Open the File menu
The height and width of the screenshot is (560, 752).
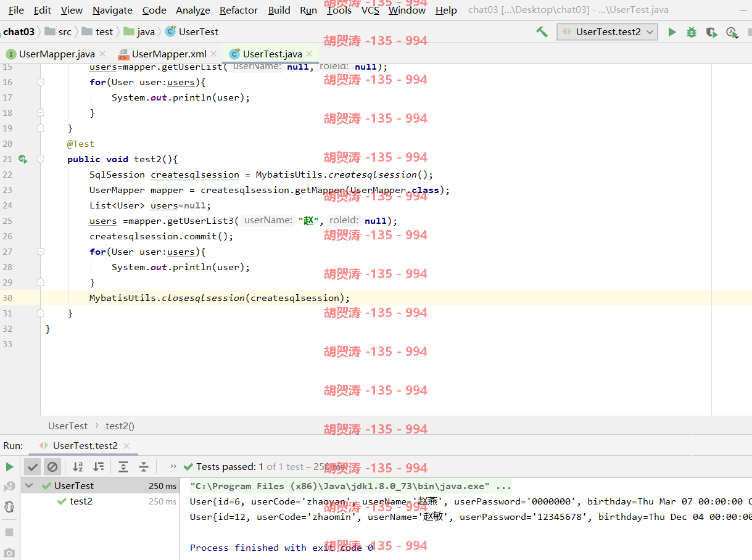pos(16,10)
